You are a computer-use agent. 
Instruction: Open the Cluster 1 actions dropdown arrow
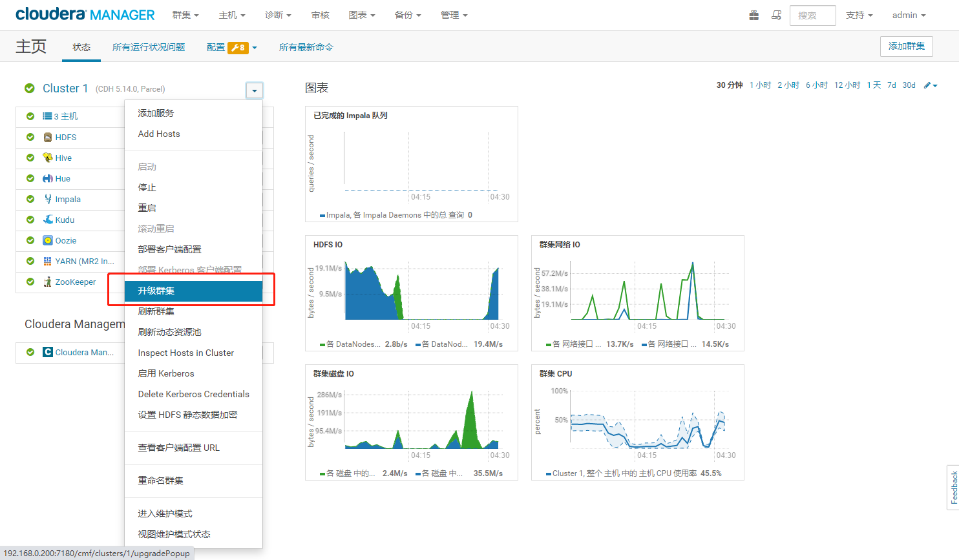(x=255, y=90)
